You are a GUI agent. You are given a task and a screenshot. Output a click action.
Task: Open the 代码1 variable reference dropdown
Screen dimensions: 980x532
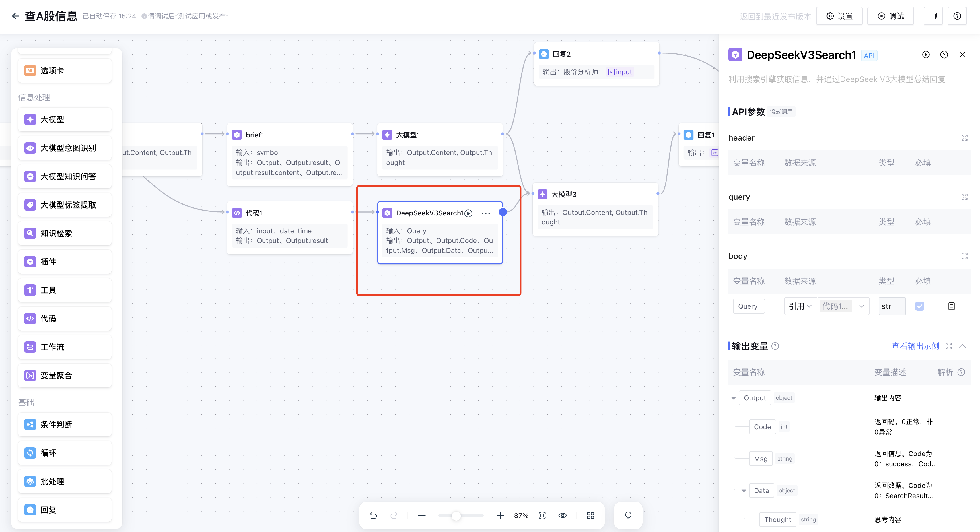coord(843,306)
